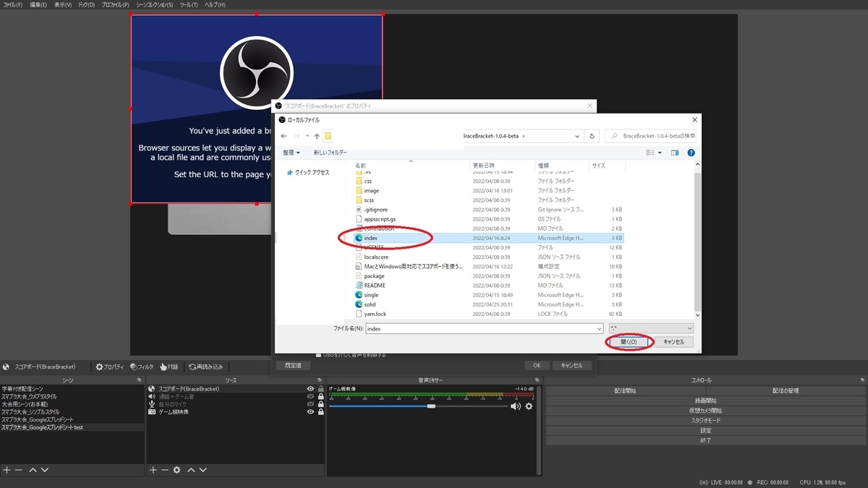
Task: Select the README markdown file
Action: 488,286
